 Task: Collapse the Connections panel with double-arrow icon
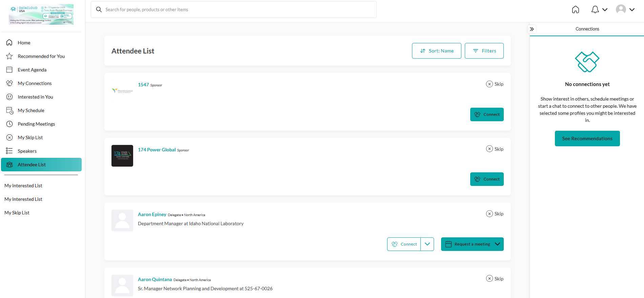point(532,29)
